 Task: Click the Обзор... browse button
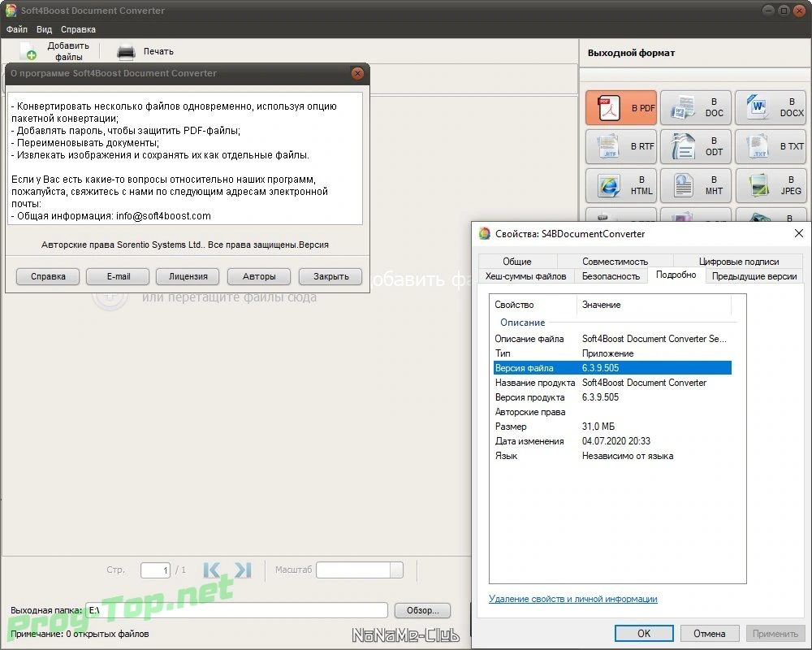(x=422, y=611)
